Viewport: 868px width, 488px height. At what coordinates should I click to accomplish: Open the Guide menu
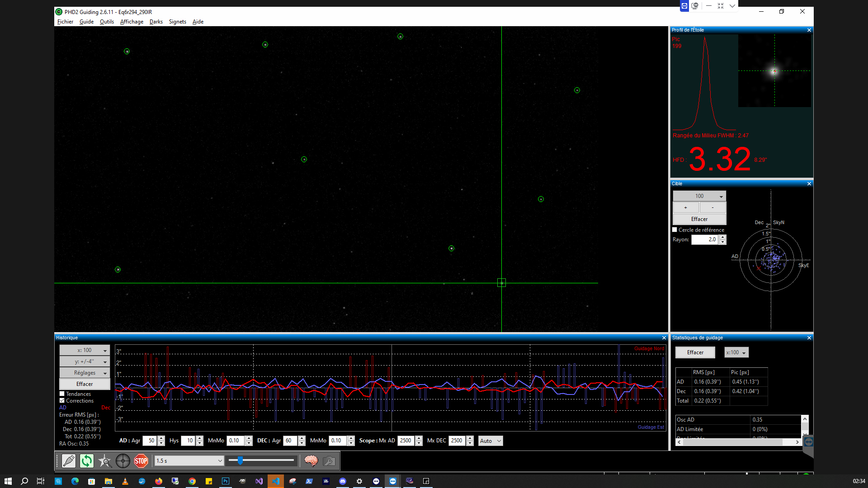[x=86, y=22]
